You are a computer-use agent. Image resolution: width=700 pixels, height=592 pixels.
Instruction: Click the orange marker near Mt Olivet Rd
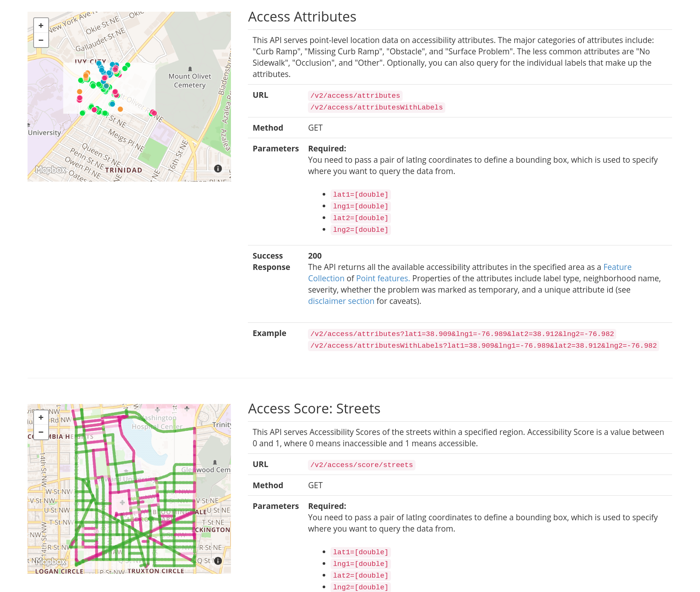(x=120, y=109)
